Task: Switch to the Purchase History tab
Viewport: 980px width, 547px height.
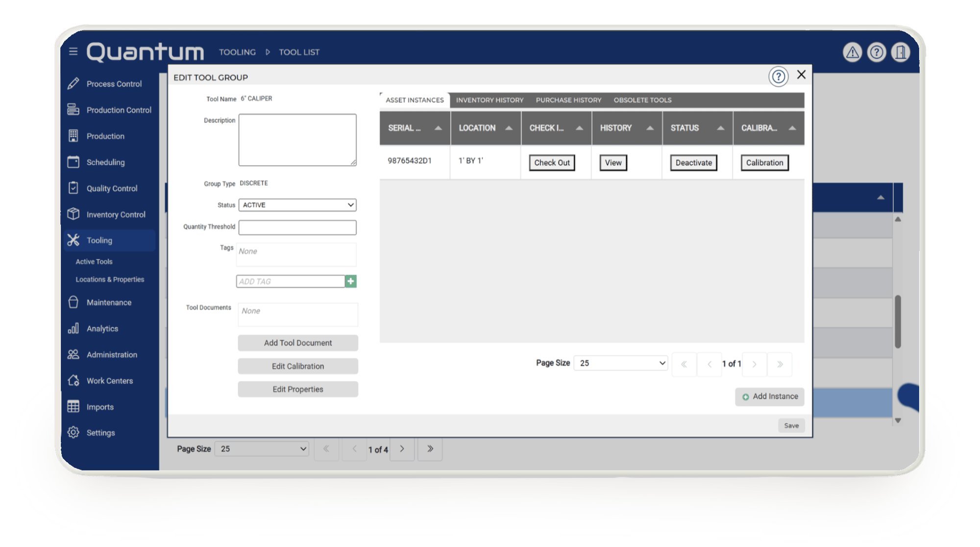Action: point(568,100)
